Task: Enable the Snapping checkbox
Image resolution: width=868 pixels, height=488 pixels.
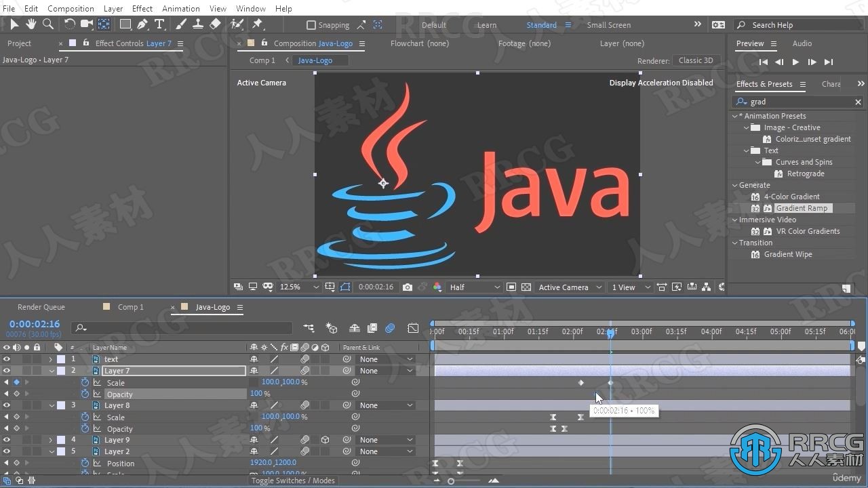Action: (311, 25)
